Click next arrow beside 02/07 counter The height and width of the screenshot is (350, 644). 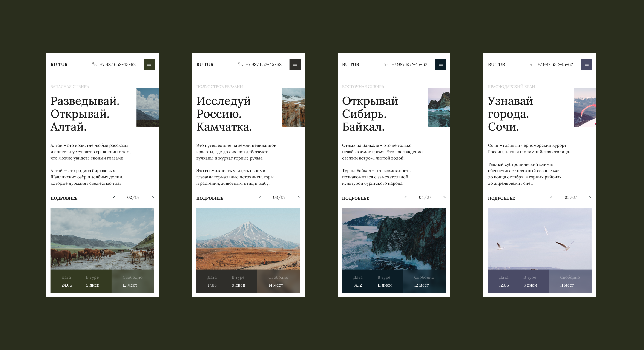coord(150,198)
